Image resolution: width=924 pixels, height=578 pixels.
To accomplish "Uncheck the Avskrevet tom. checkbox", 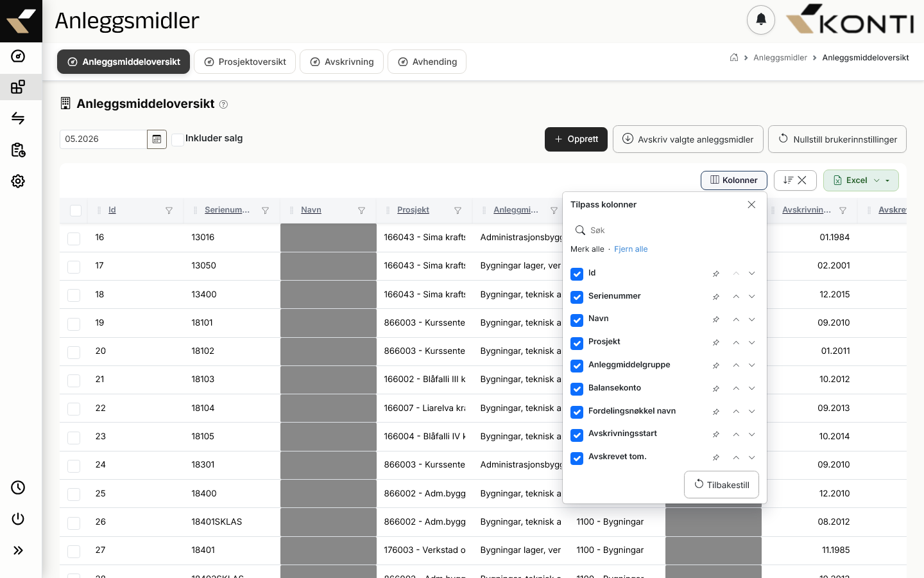I will pyautogui.click(x=577, y=458).
